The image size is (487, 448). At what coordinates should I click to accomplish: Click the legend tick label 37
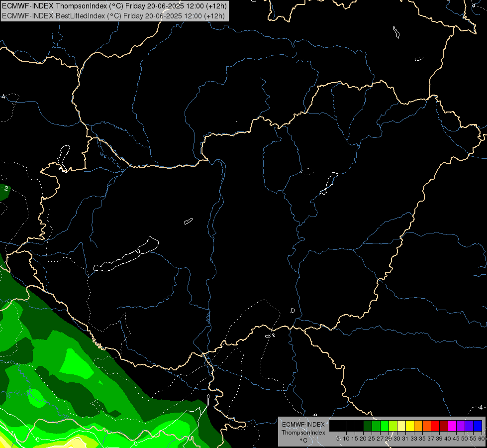coord(431,439)
